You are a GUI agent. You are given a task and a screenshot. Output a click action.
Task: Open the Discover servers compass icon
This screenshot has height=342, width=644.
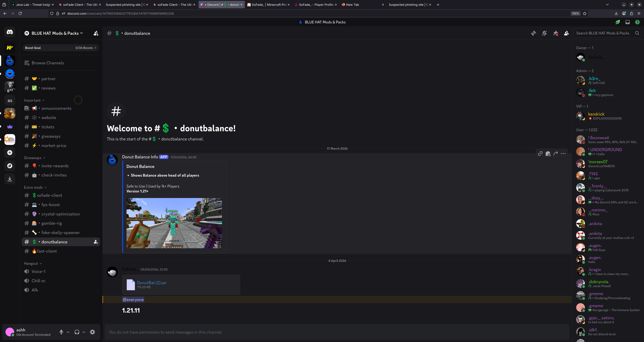10,166
